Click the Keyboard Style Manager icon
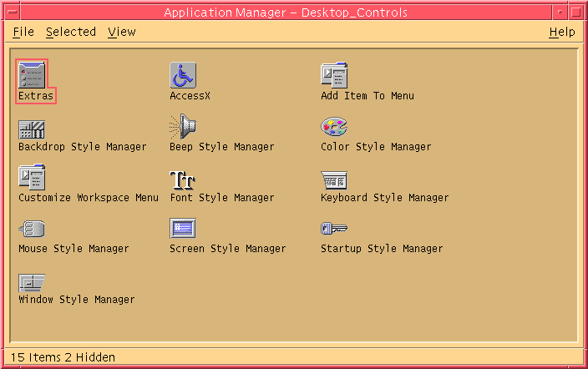588x369 pixels. [334, 179]
